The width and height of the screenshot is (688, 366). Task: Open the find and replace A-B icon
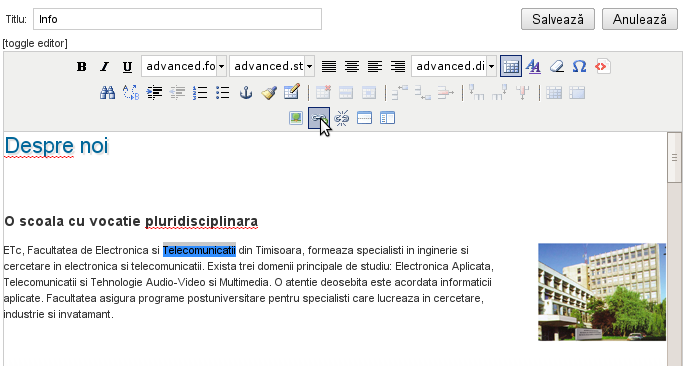131,93
